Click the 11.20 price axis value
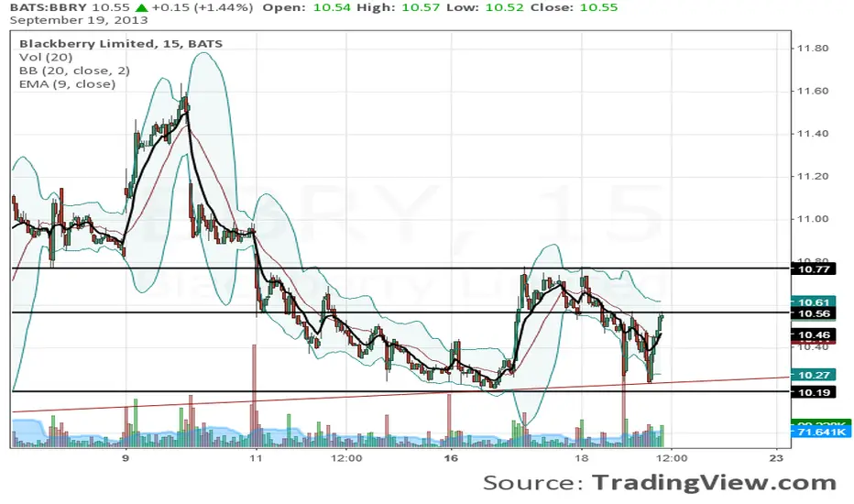This screenshot has height=504, width=854. coord(813,176)
